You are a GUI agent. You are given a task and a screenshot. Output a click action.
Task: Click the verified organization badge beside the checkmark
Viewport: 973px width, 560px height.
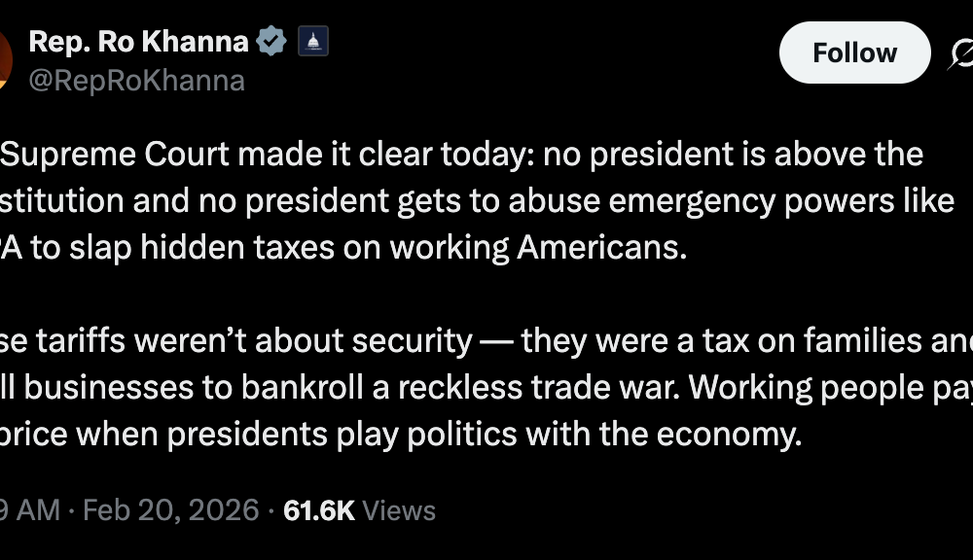tap(313, 40)
